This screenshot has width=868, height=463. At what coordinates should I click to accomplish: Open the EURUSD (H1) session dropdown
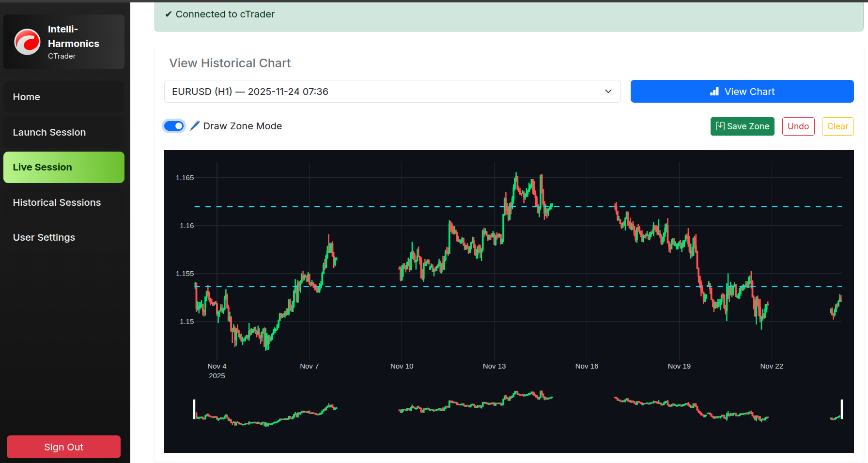tap(392, 92)
